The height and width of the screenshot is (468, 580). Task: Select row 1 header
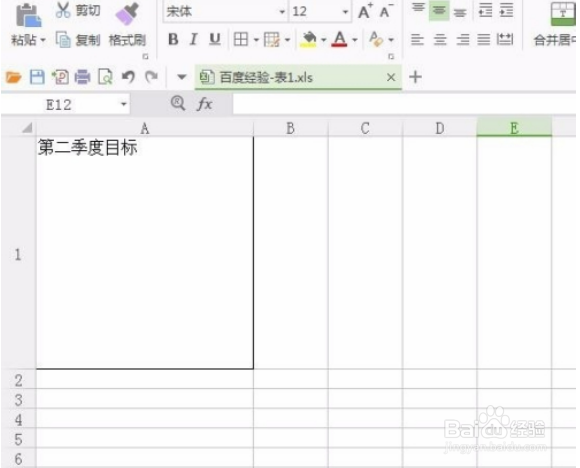click(18, 253)
